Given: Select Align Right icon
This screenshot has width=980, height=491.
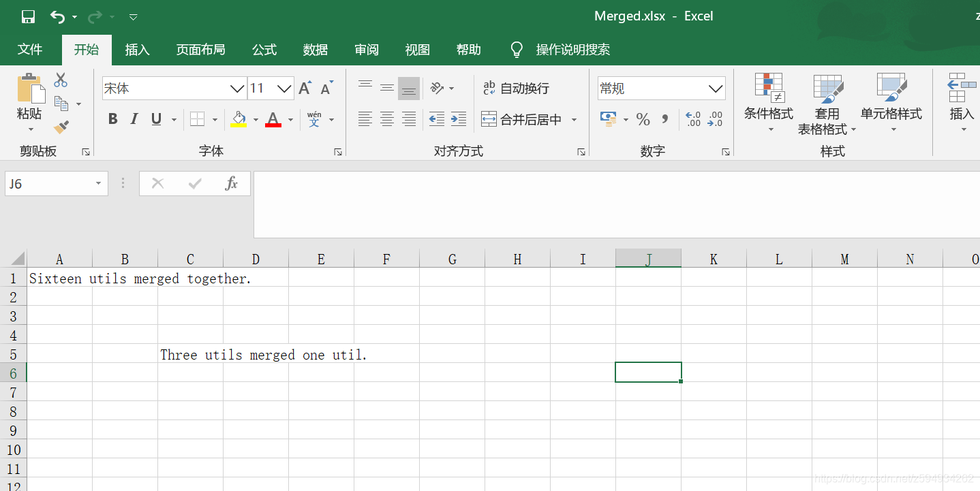Looking at the screenshot, I should (x=409, y=119).
